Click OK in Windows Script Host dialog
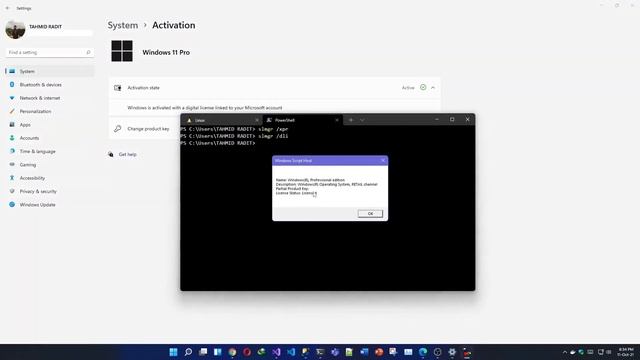The image size is (640, 360). (x=370, y=213)
